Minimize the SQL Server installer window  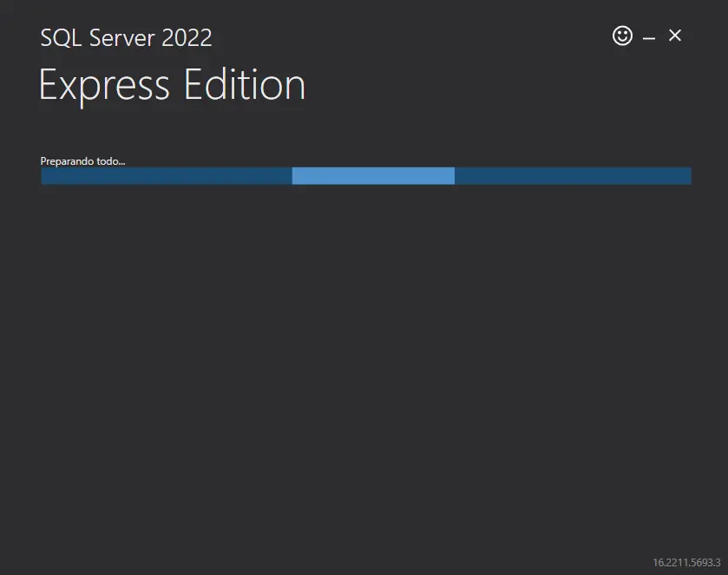click(x=648, y=36)
